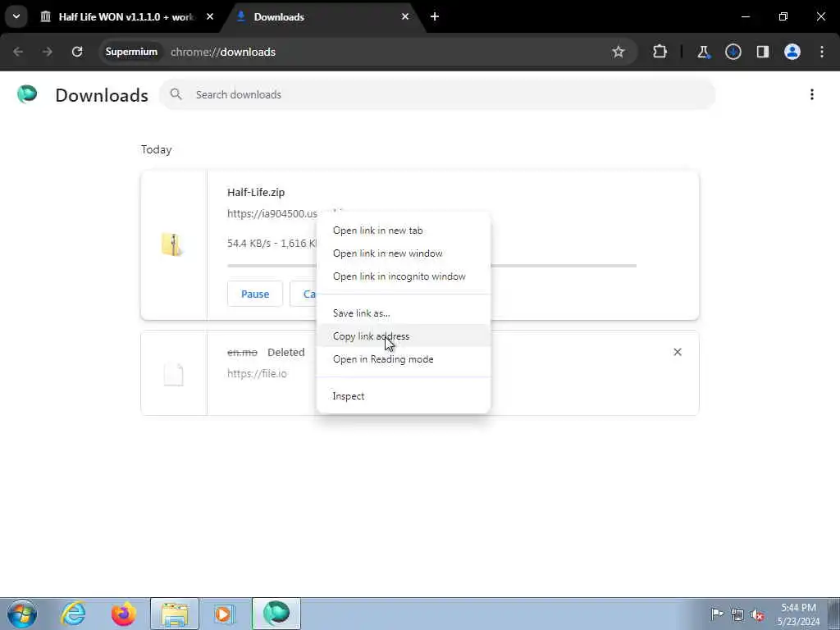Click the en.mo blank file icon
The height and width of the screenshot is (630, 840).
tap(174, 374)
